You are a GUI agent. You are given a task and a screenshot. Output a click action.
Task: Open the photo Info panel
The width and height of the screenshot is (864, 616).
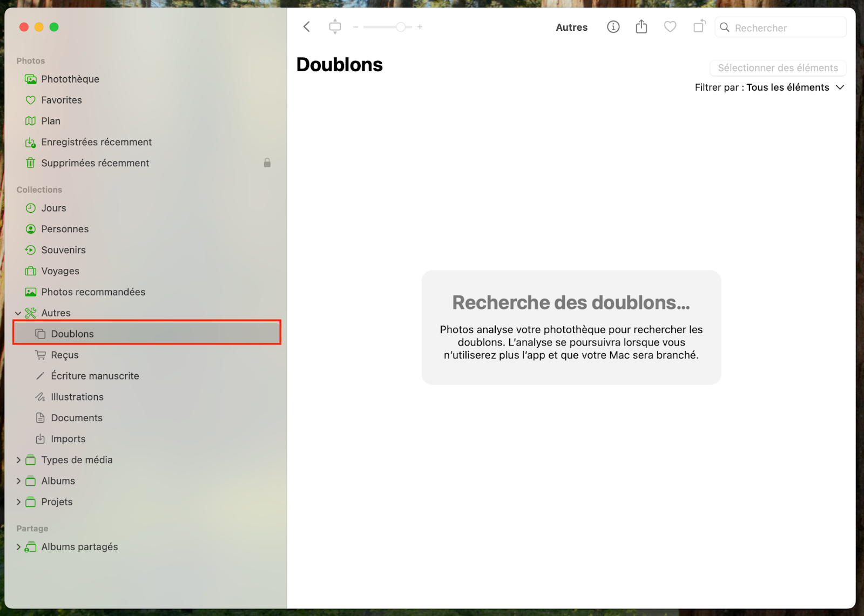coord(613,27)
